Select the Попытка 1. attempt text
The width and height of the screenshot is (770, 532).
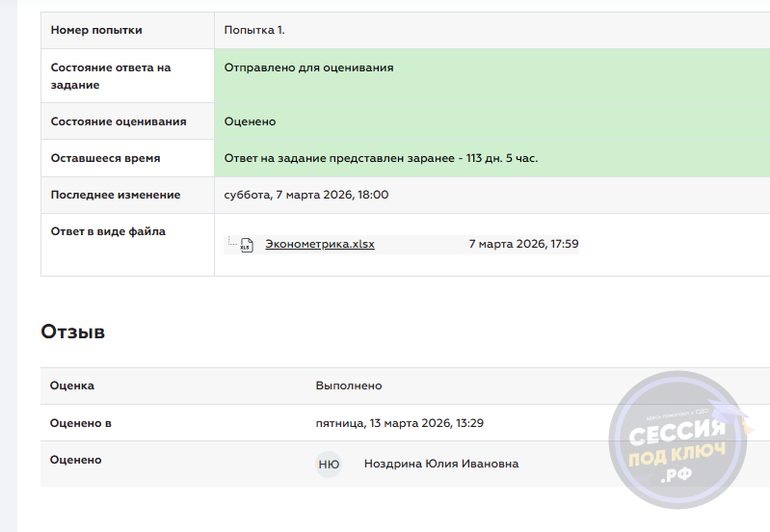click(x=254, y=30)
